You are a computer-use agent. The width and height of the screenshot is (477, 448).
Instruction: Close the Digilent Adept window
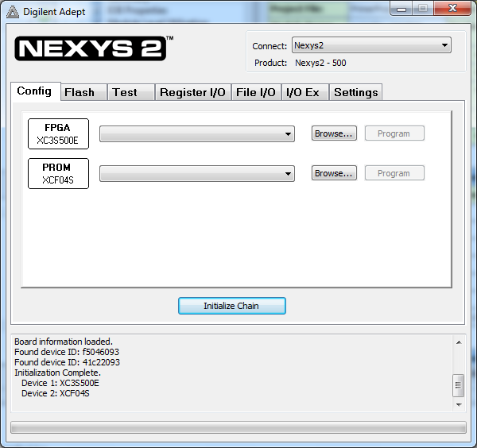coord(452,8)
